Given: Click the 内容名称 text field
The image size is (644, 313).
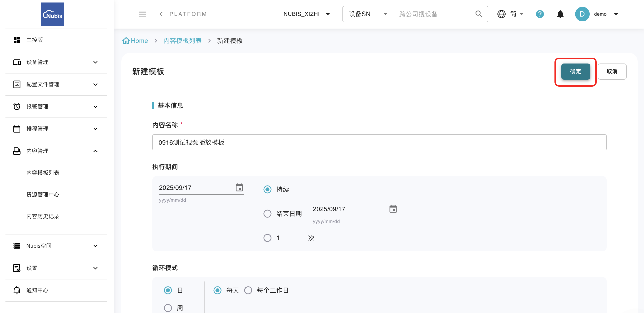Looking at the screenshot, I should [x=379, y=142].
